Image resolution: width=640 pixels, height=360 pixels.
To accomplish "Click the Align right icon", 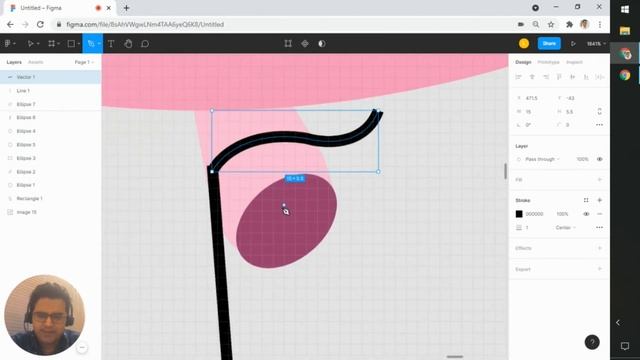I will pyautogui.click(x=546, y=77).
